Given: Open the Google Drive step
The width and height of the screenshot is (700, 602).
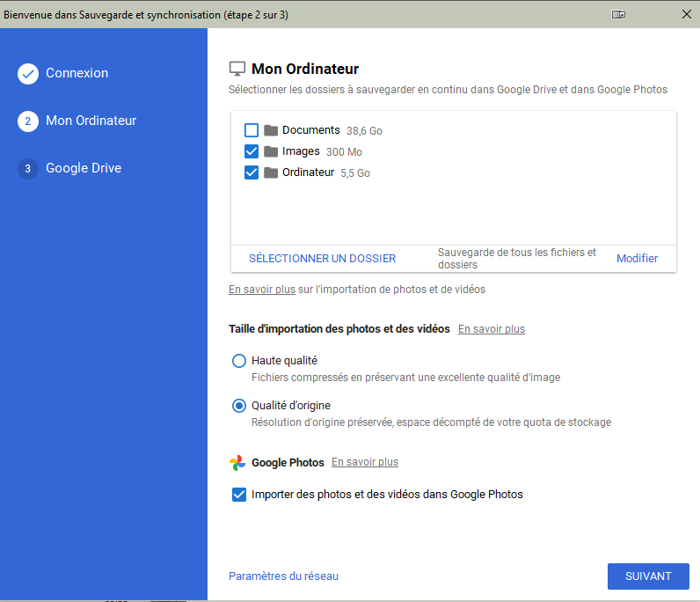Looking at the screenshot, I should (x=84, y=168).
